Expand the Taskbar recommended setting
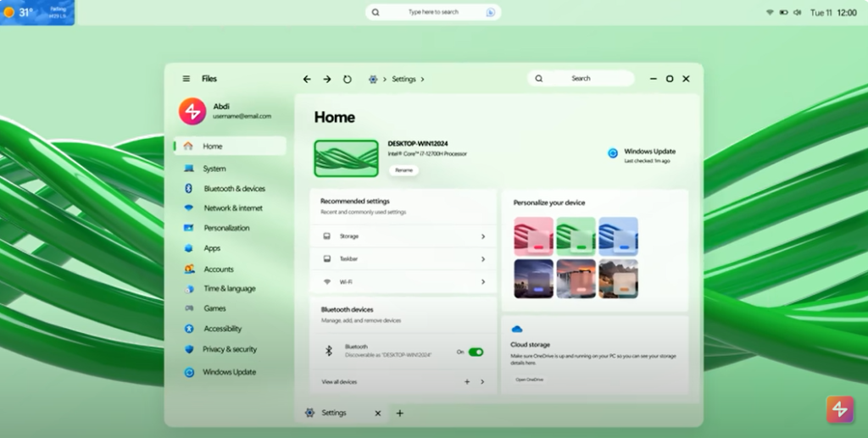868x438 pixels. tap(403, 259)
